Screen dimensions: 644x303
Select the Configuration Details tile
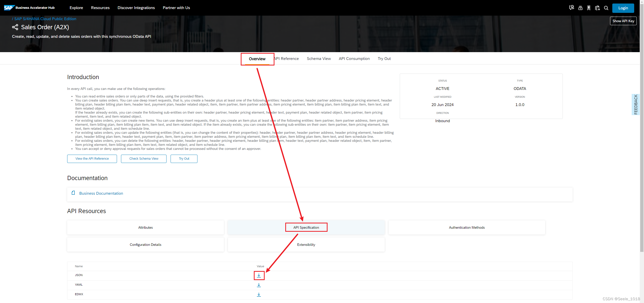[x=145, y=245]
